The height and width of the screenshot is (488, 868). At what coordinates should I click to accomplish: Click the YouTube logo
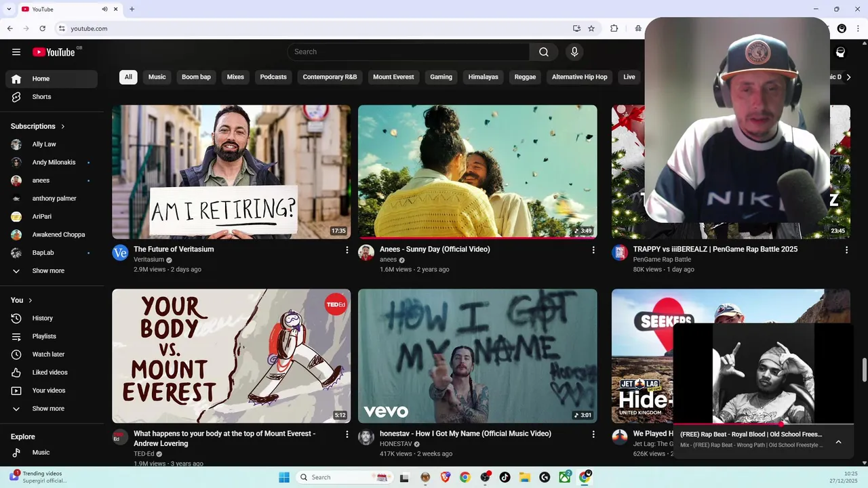point(54,52)
